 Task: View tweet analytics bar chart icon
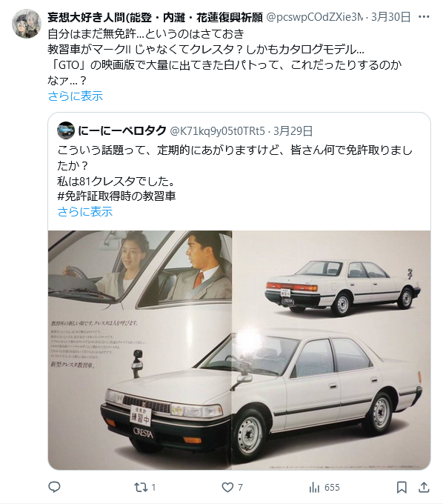(314, 487)
